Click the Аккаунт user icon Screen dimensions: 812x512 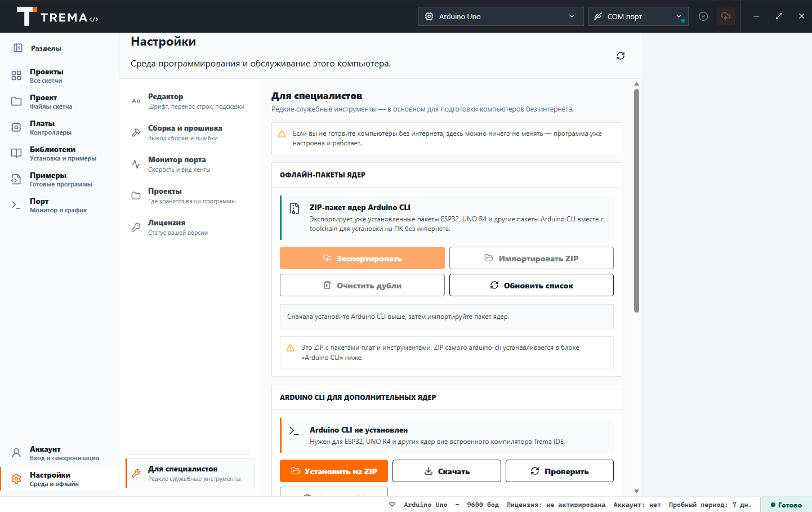click(x=16, y=453)
